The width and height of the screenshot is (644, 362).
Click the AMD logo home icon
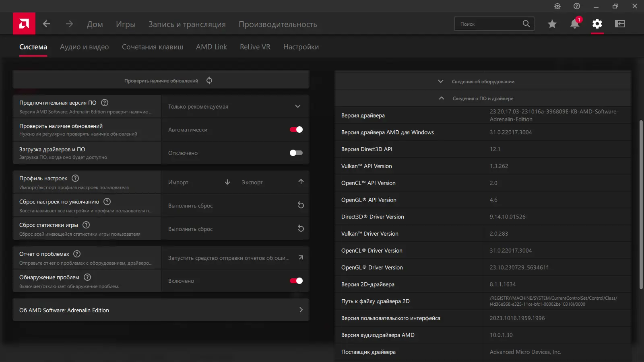(24, 24)
